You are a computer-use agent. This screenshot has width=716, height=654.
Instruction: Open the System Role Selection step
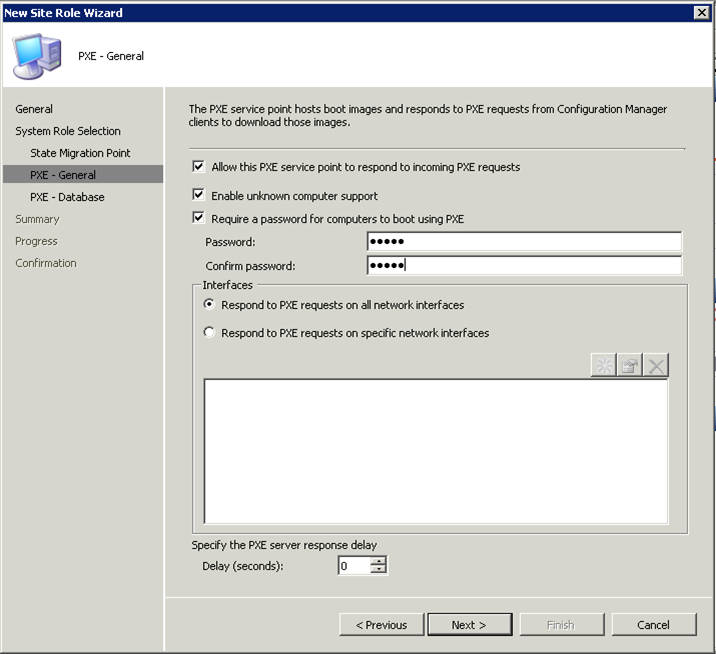point(68,131)
